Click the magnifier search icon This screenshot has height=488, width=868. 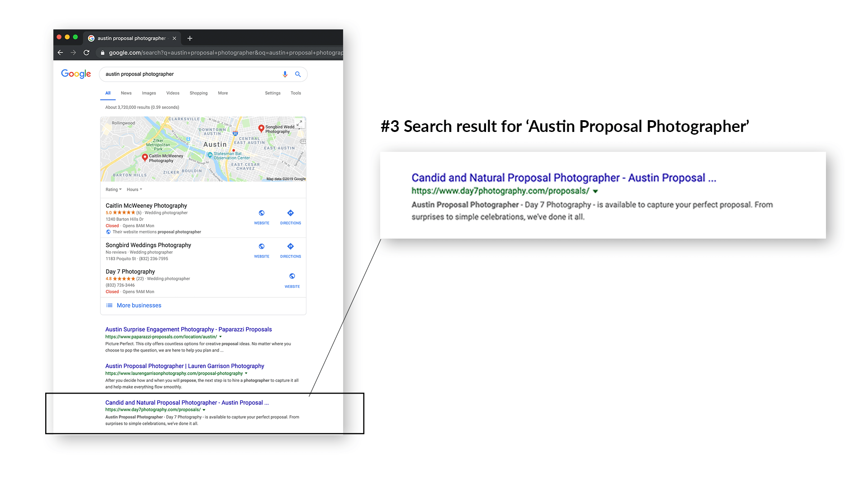298,74
